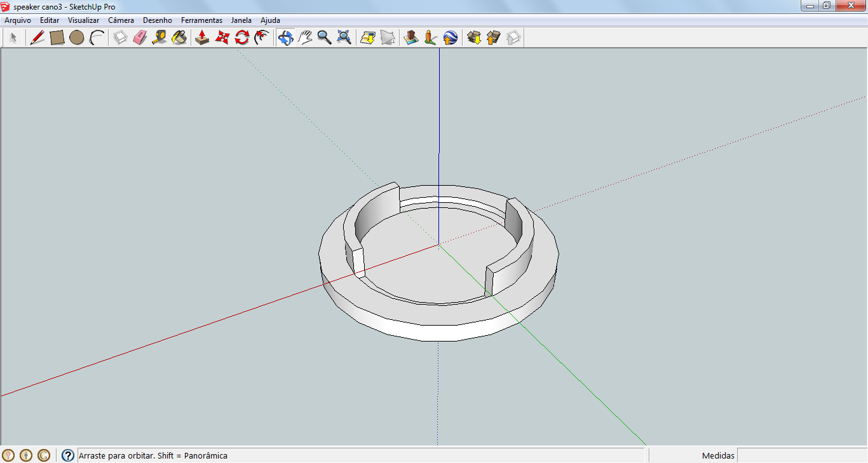Image resolution: width=868 pixels, height=463 pixels.
Task: Click the Medidas measurements input box
Action: [802, 455]
